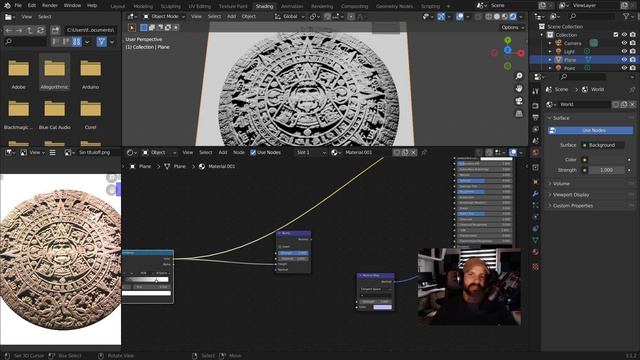Open the File menu
The width and height of the screenshot is (640, 360).
[18, 6]
